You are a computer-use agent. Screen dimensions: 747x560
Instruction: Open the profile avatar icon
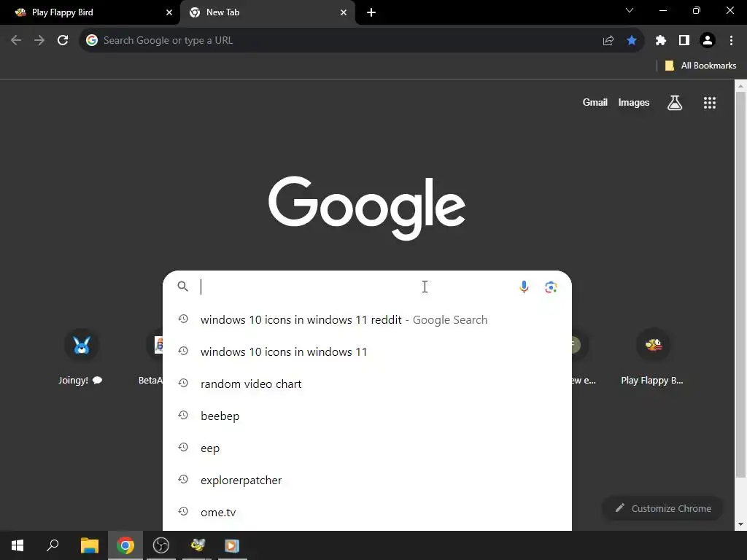click(708, 41)
